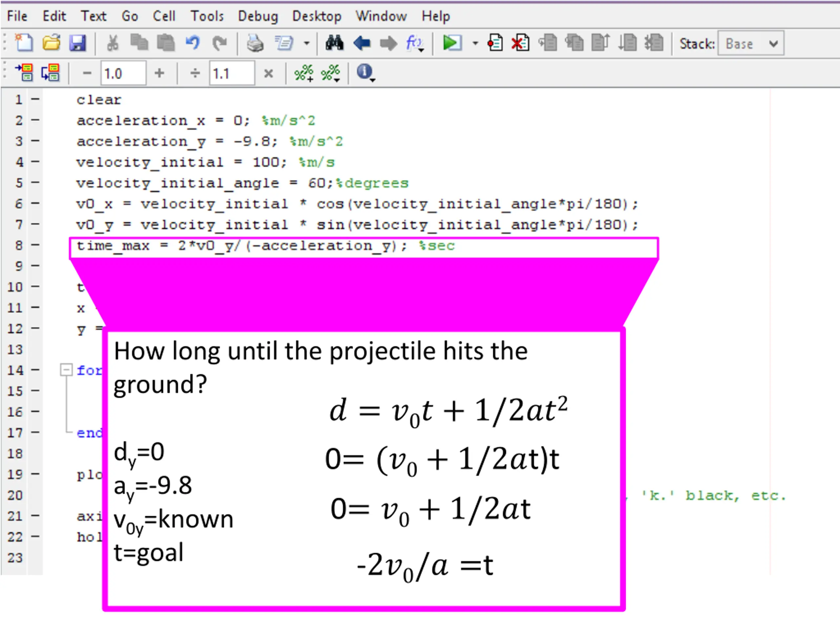The width and height of the screenshot is (840, 630).
Task: Toggle breakpoint dash on line 2
Action: (35, 120)
